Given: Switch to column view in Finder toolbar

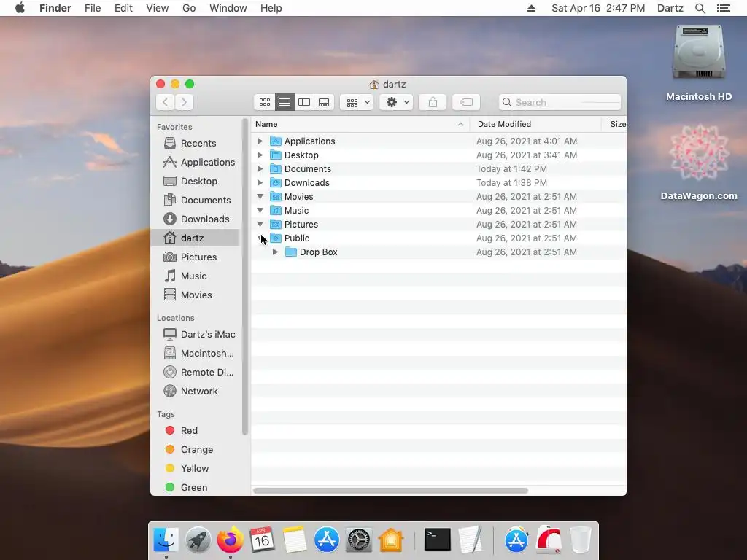Looking at the screenshot, I should [x=304, y=102].
